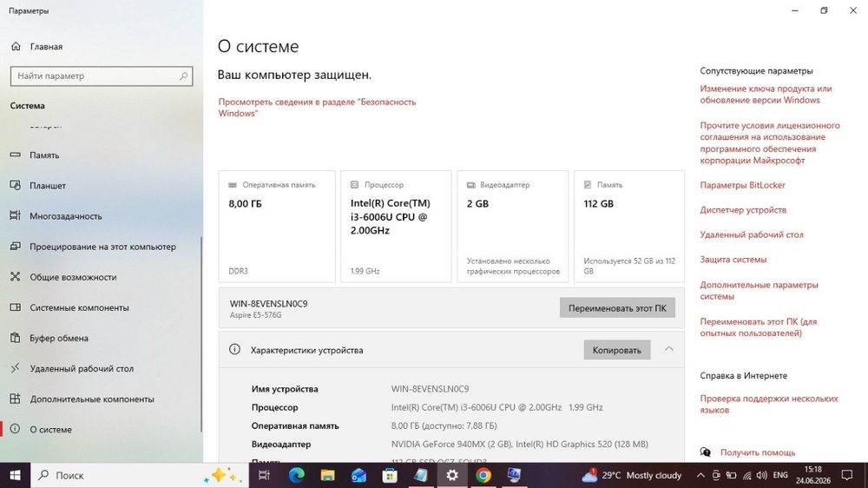The height and width of the screenshot is (488, 868).
Task: Open Проверка поддержки нескольких языков link
Action: (768, 405)
